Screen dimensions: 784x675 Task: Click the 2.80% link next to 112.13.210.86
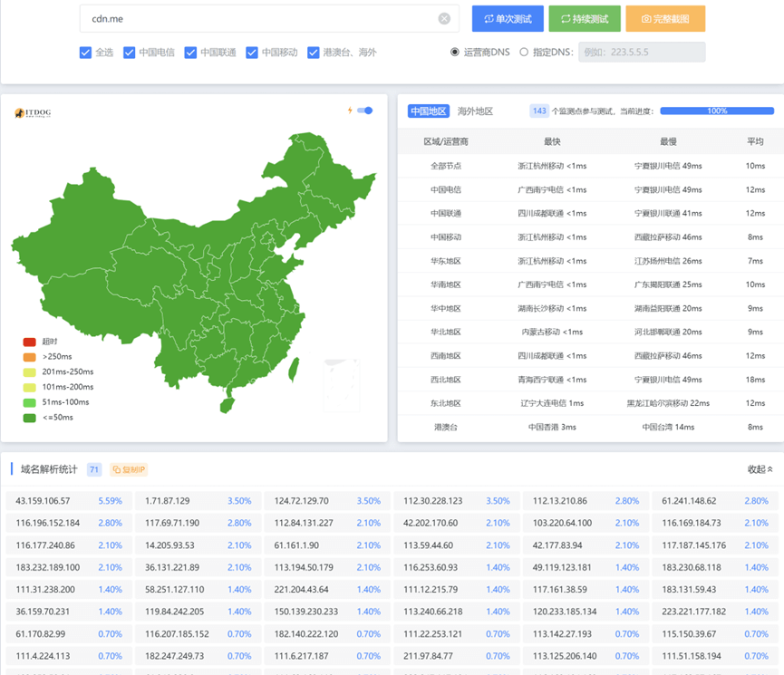(629, 500)
